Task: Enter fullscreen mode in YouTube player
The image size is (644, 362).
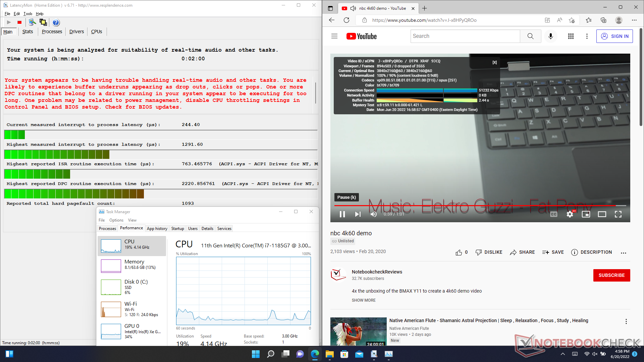Action: click(x=618, y=214)
